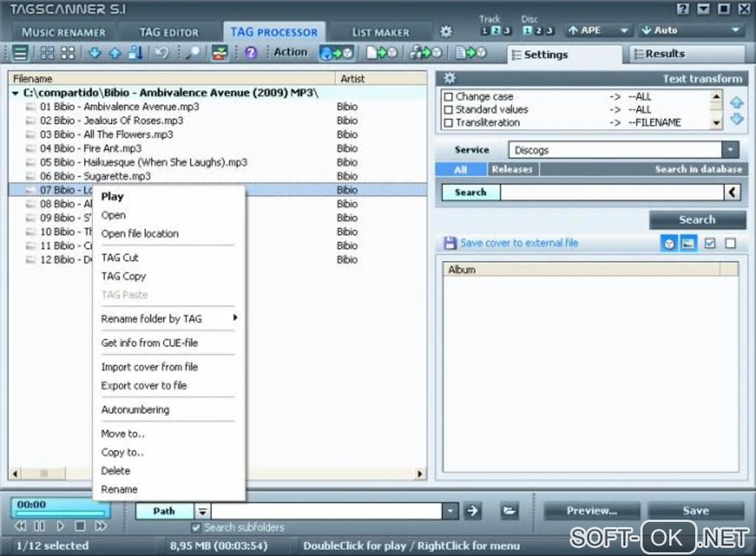Click the Text transform list up arrow

(x=717, y=96)
